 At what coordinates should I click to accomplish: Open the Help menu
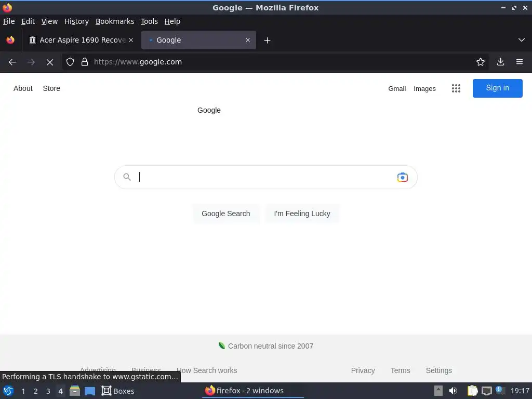click(x=172, y=21)
